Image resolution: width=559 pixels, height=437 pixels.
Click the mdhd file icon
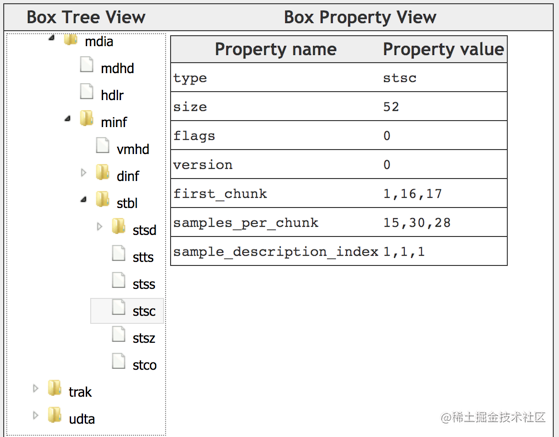(87, 65)
